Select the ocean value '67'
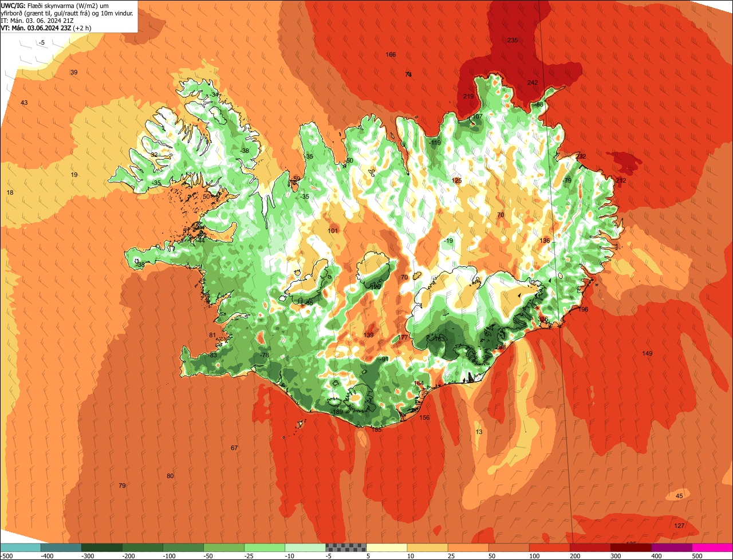This screenshot has width=733, height=560. click(x=234, y=448)
